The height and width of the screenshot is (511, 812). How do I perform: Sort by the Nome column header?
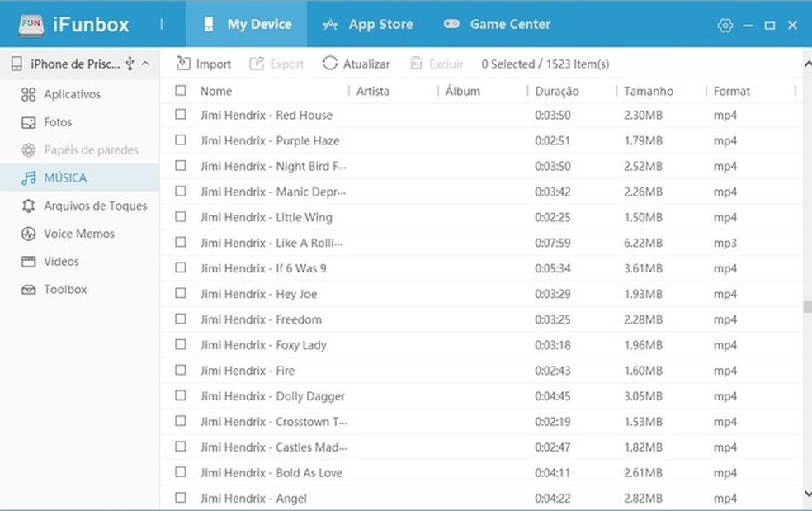tap(216, 91)
